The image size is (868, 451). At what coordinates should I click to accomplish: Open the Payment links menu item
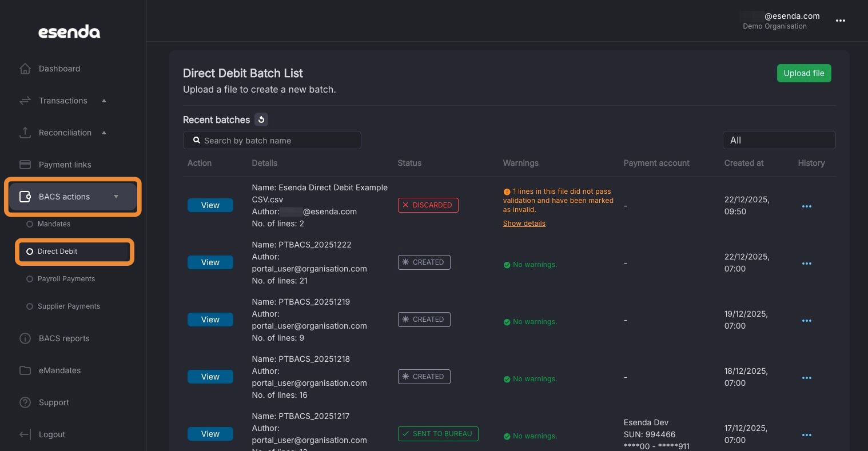click(65, 165)
